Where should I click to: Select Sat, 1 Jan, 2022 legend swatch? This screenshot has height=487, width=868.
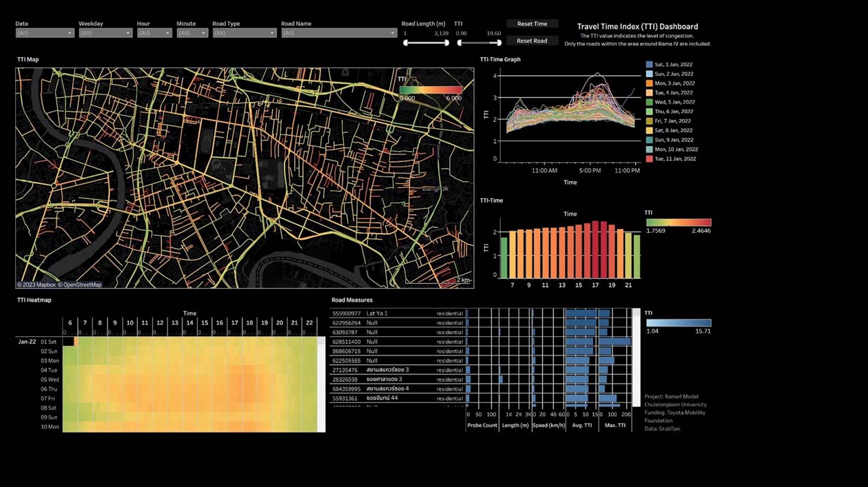650,64
